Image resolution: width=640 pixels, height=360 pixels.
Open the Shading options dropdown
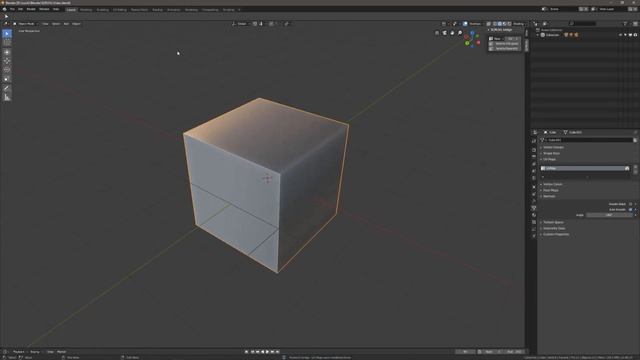pyautogui.click(x=519, y=24)
